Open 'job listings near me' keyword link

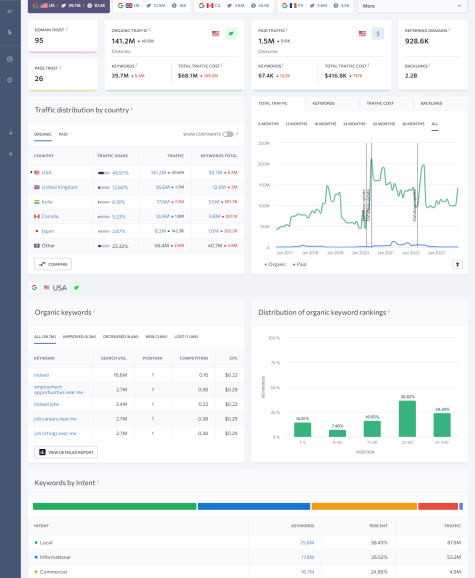tap(55, 434)
